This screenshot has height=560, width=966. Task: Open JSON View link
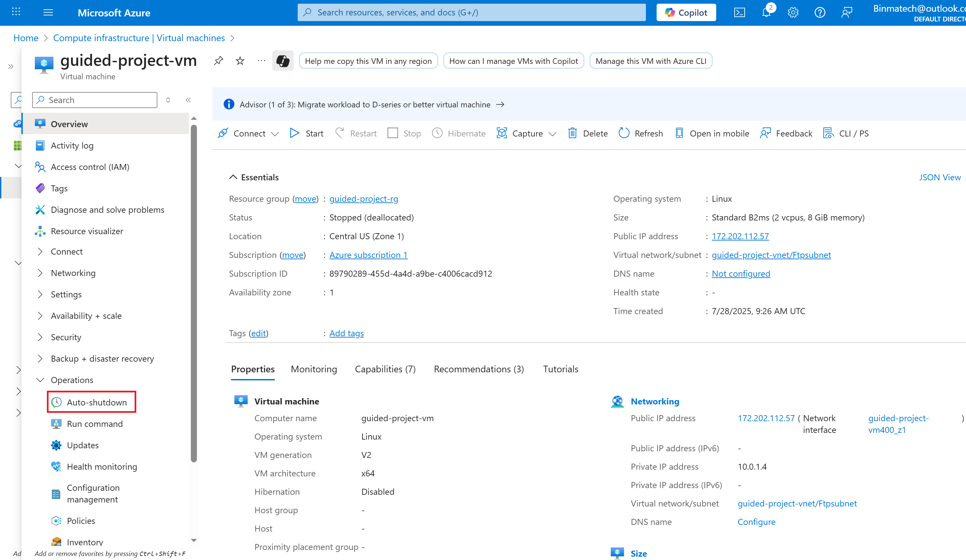tap(939, 177)
